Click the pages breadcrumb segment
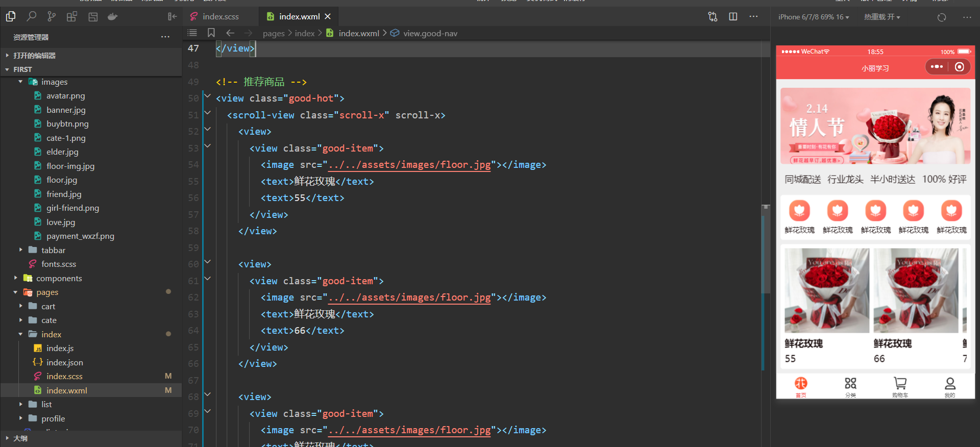980x447 pixels. tap(274, 33)
